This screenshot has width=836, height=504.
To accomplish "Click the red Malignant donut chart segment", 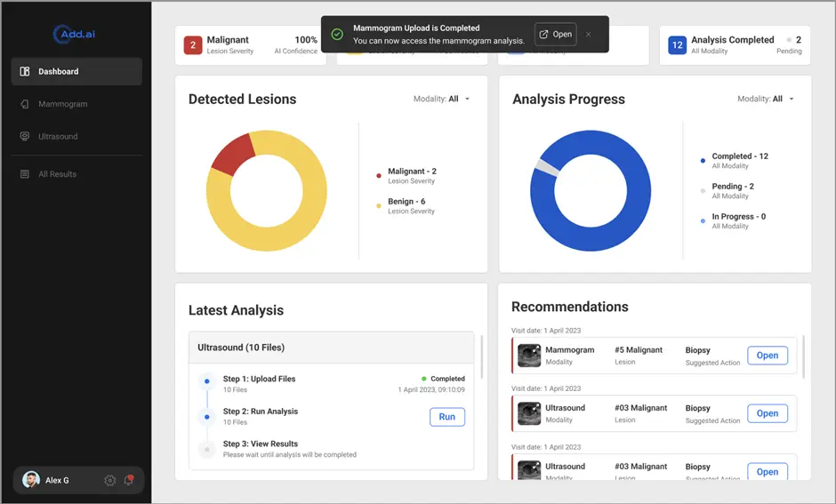I will 233,153.
